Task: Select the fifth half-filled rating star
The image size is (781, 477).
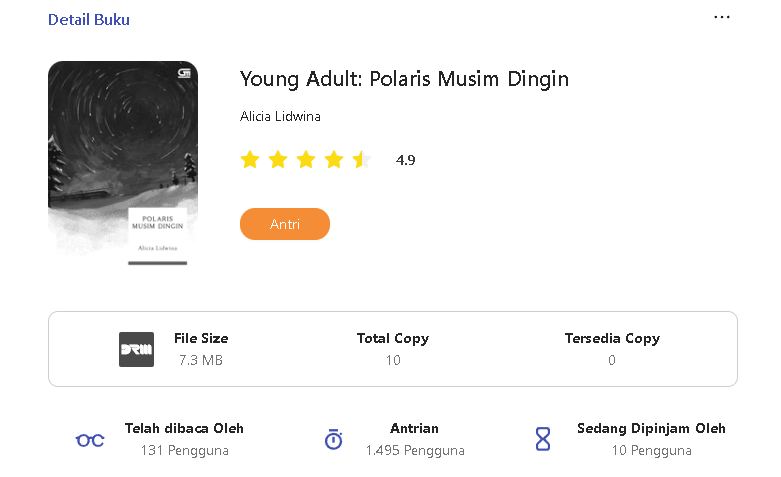Action: 362,160
